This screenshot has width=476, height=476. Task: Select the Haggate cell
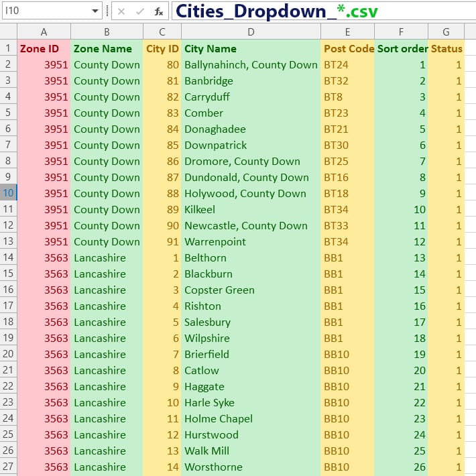[251, 386]
